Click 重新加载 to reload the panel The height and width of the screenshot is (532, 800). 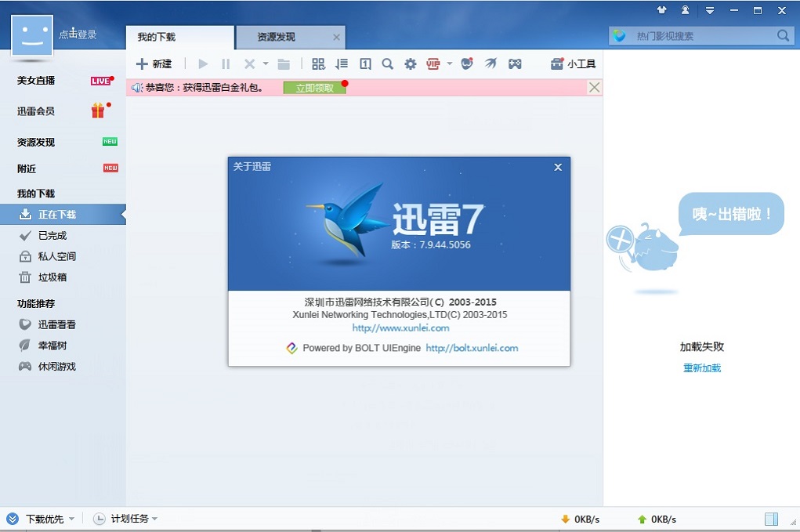click(702, 367)
